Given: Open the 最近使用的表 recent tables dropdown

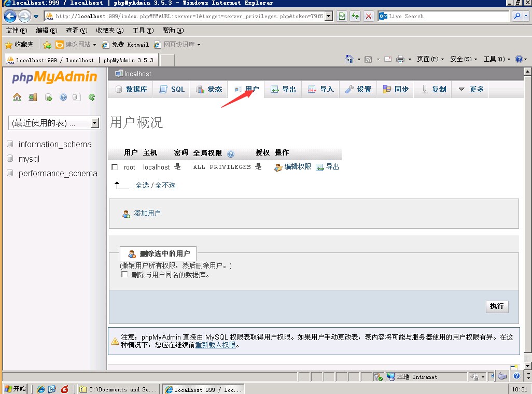Looking at the screenshot, I should tap(54, 123).
